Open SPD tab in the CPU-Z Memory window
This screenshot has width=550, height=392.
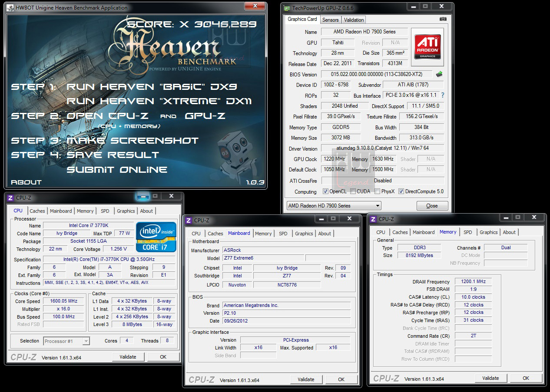point(468,232)
